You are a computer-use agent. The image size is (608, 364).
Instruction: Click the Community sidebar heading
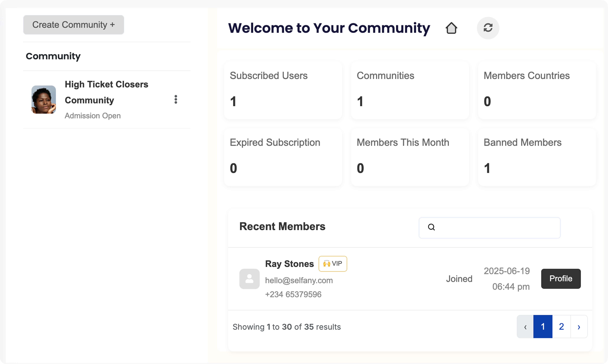coord(53,56)
